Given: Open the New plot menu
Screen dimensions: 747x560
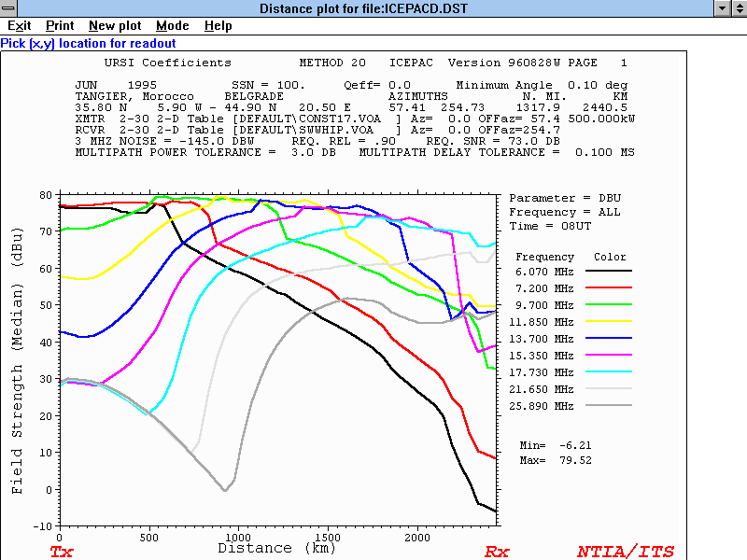Looking at the screenshot, I should (115, 26).
